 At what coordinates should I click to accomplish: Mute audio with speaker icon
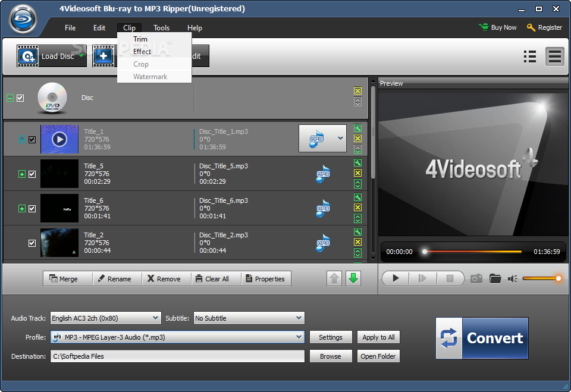[513, 279]
